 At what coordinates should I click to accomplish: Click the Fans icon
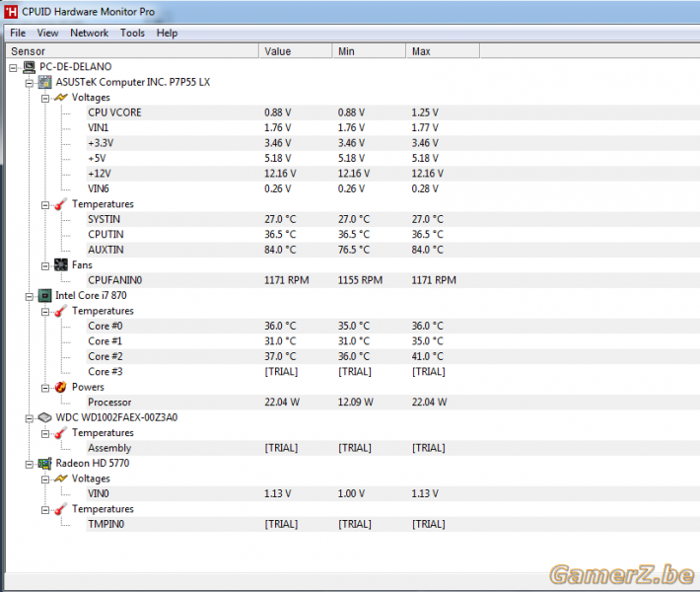pos(61,265)
